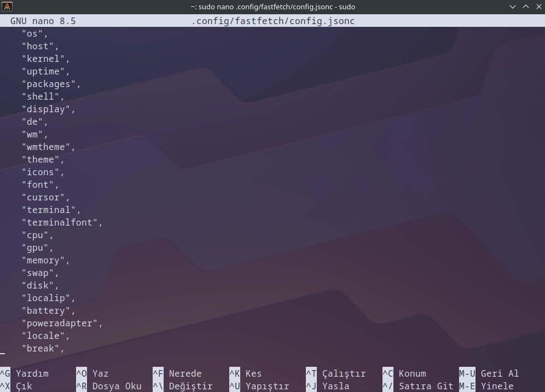Click the ^C Konum shortcut
Screen dimensions: 545x392
pyautogui.click(x=404, y=373)
